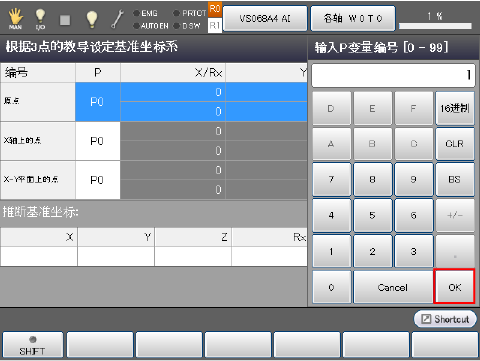Click the BS backspace key
Screen dimensions: 480x361
pyautogui.click(x=455, y=179)
